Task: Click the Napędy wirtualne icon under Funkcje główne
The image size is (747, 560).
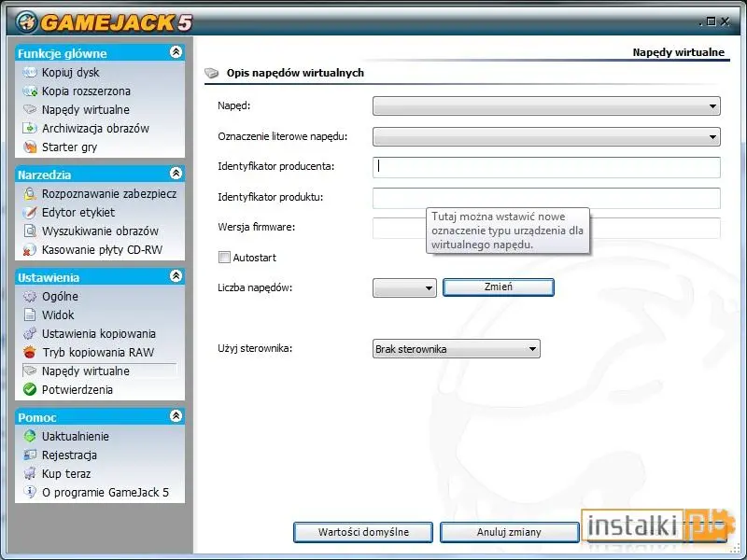Action: click(30, 109)
